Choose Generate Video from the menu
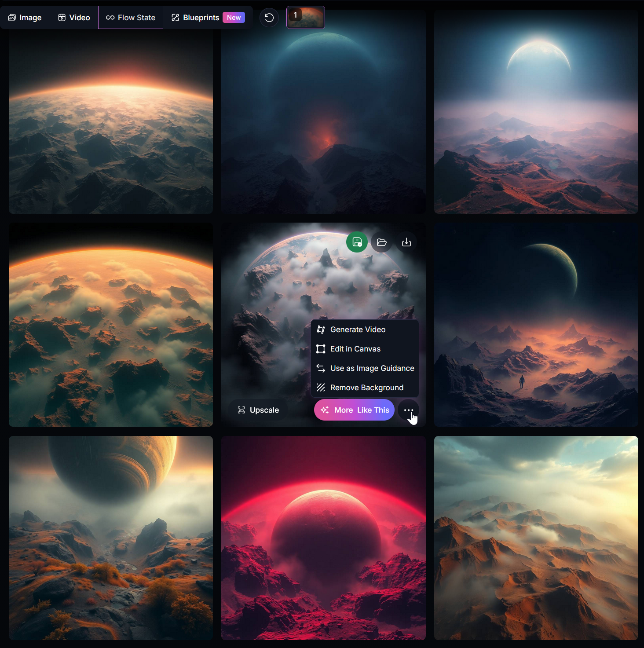Viewport: 644px width, 648px height. [365, 329]
